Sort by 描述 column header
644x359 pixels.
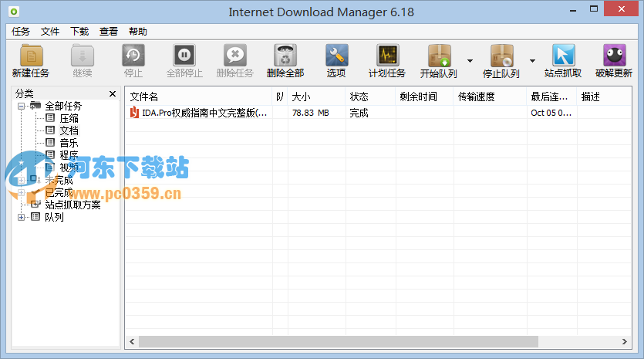(604, 97)
